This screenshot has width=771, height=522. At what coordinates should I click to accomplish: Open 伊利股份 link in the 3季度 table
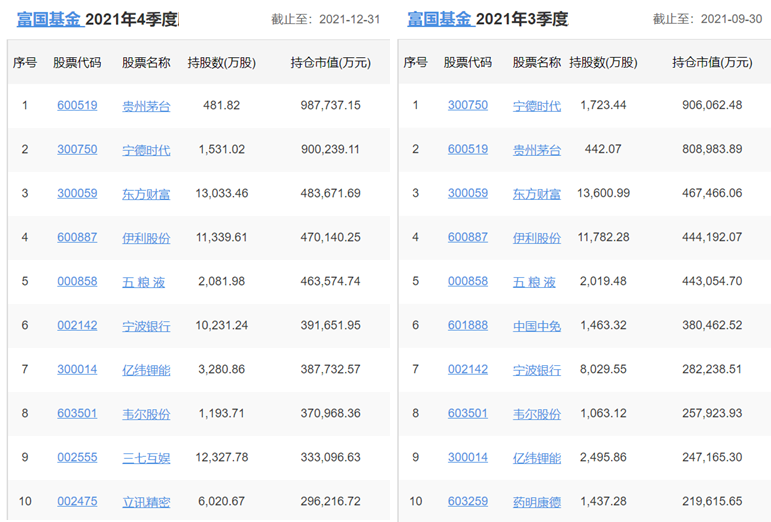click(536, 238)
